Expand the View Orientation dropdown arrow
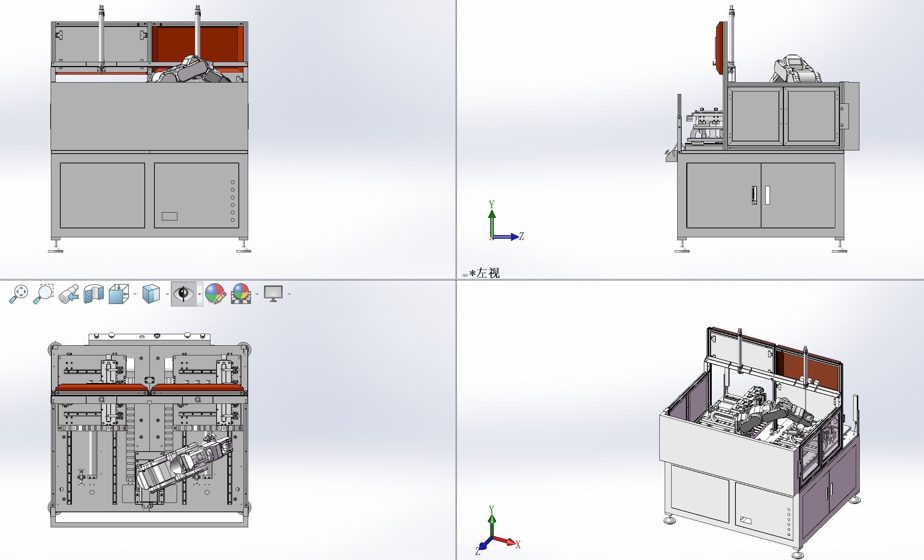Viewport: 924px width, 560px height. [135, 294]
